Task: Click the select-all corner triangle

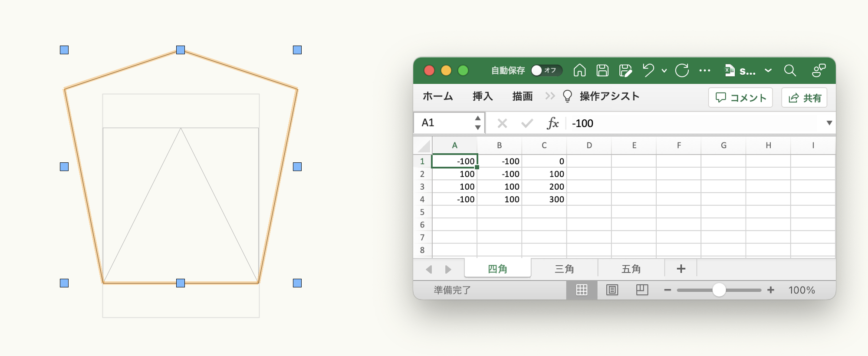Action: (423, 145)
